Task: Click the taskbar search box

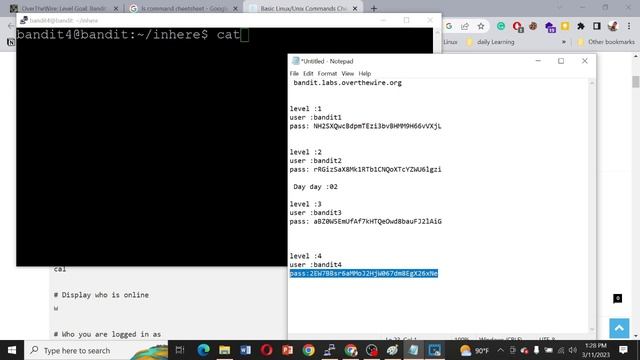Action: tap(96, 350)
